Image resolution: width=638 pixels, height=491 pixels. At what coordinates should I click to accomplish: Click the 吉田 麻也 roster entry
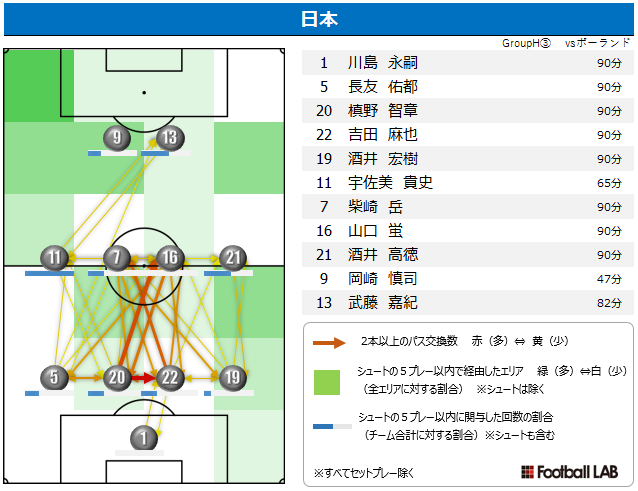tap(468, 135)
